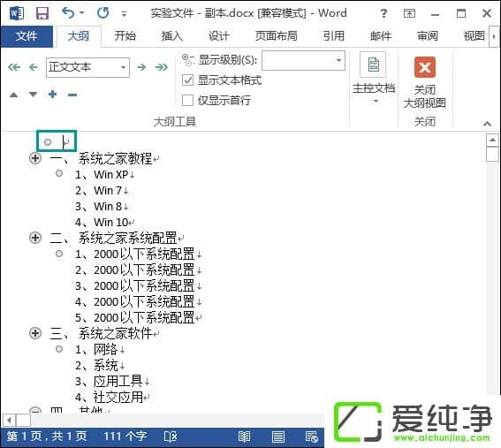Open the 显示级别 dropdown list
501x448 pixels.
tap(338, 60)
